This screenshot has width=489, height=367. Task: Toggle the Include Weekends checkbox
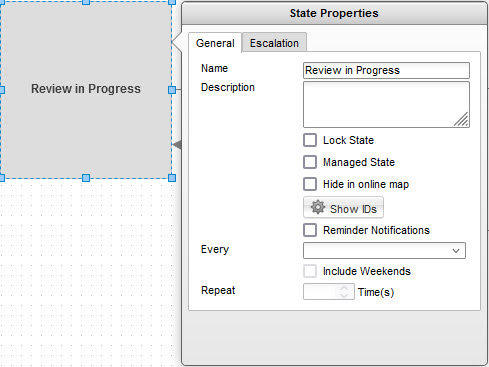(310, 271)
